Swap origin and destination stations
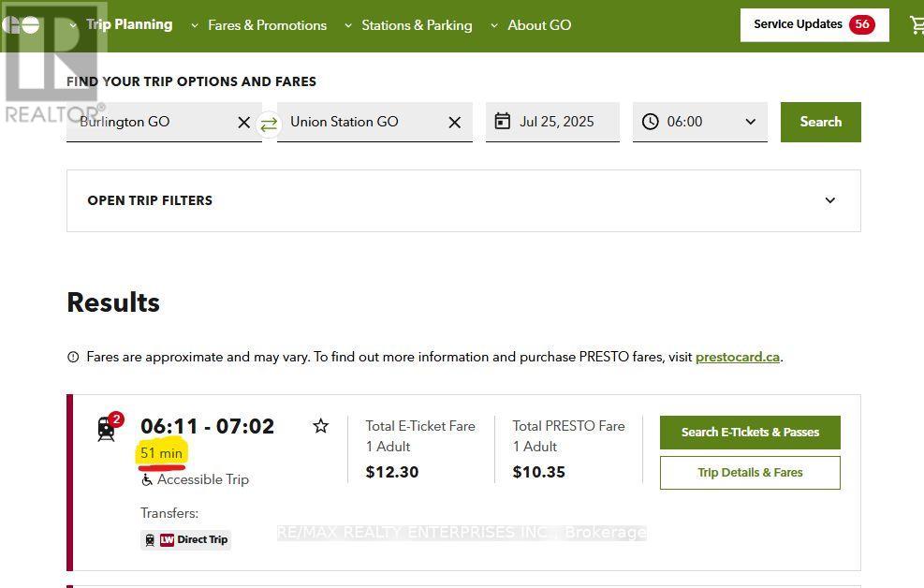Screen dimensions: 924x588 click(269, 125)
